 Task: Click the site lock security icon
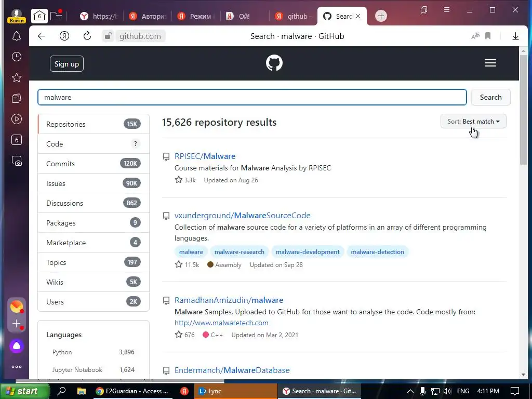(x=108, y=36)
